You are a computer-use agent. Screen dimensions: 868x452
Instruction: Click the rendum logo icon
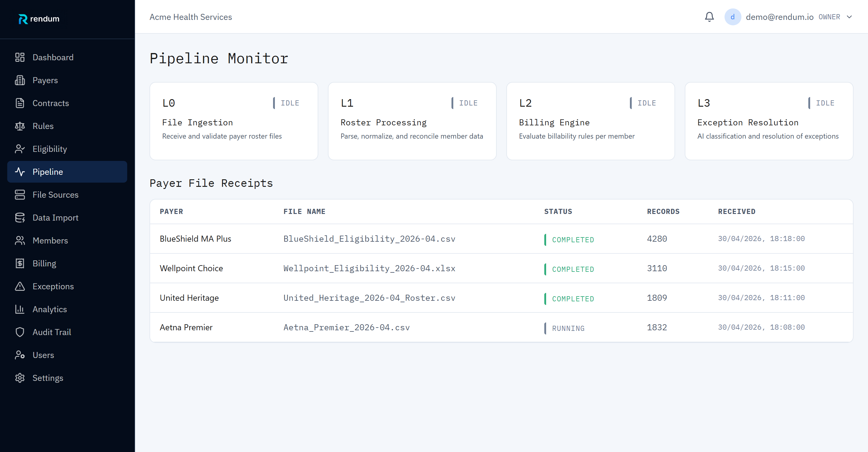click(x=23, y=19)
